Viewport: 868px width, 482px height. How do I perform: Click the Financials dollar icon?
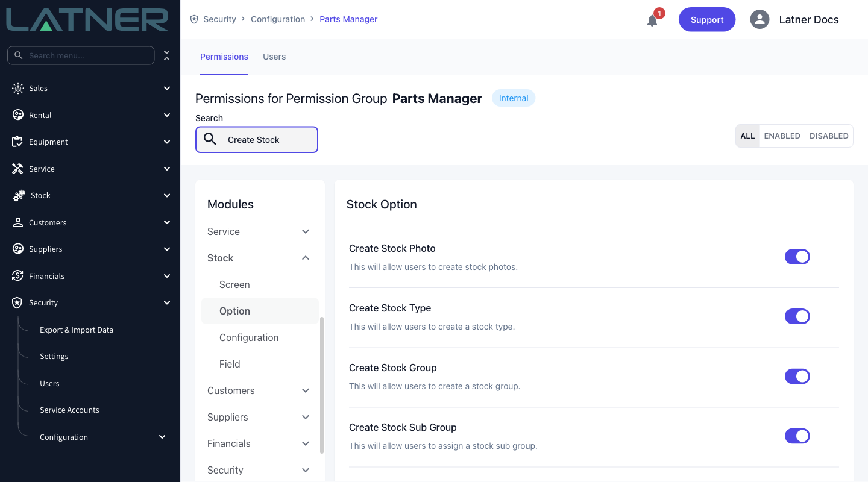pos(17,276)
